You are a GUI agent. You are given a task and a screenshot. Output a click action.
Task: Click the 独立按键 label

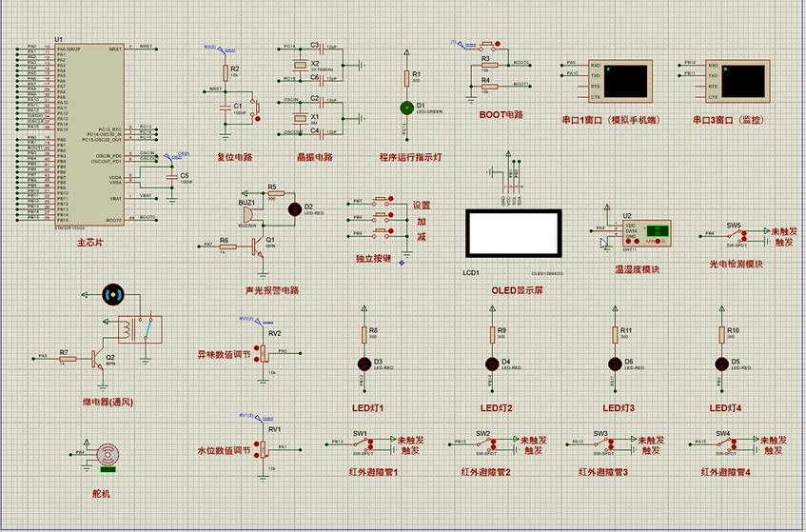373,259
